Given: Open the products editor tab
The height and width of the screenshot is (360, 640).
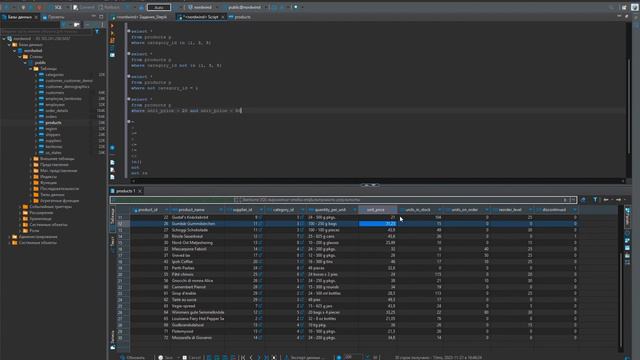Looking at the screenshot, I should coord(240,17).
